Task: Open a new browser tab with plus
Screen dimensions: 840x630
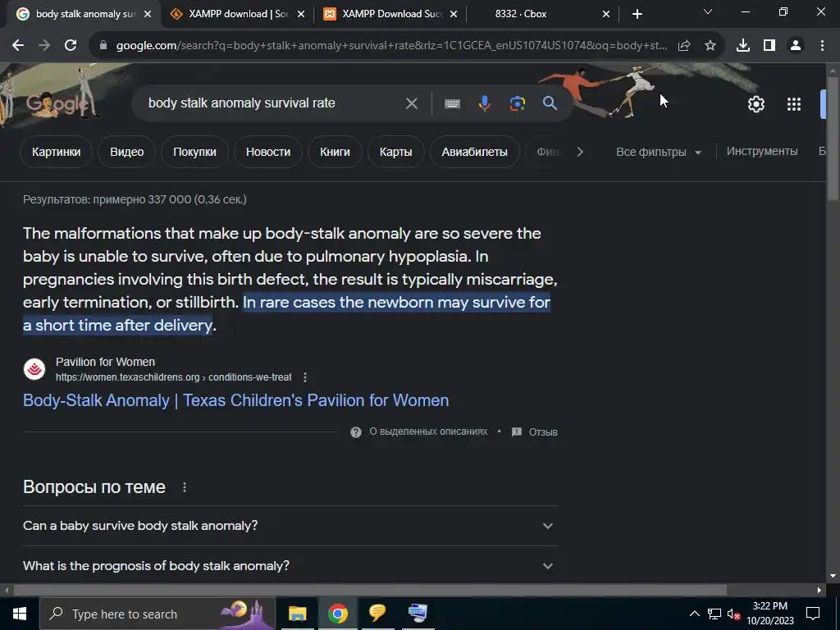Action: pyautogui.click(x=637, y=14)
